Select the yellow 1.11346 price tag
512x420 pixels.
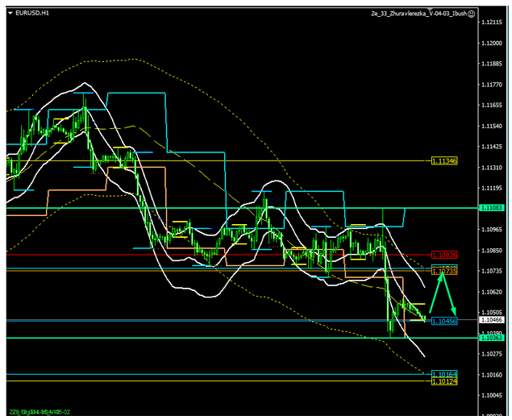pos(444,161)
